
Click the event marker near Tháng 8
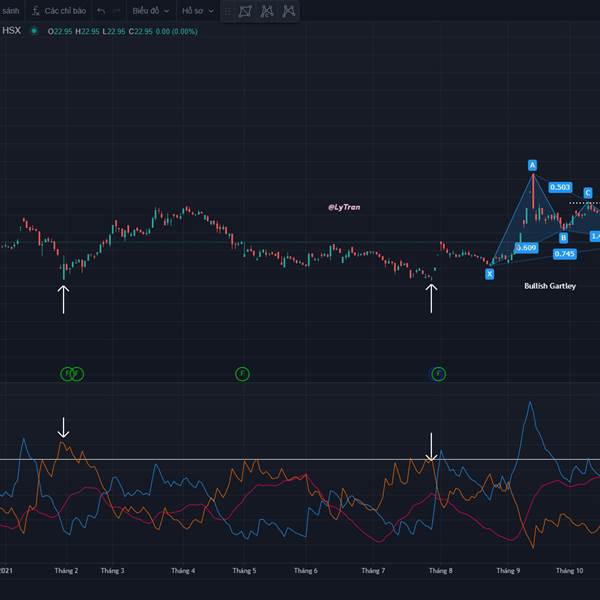(x=438, y=374)
